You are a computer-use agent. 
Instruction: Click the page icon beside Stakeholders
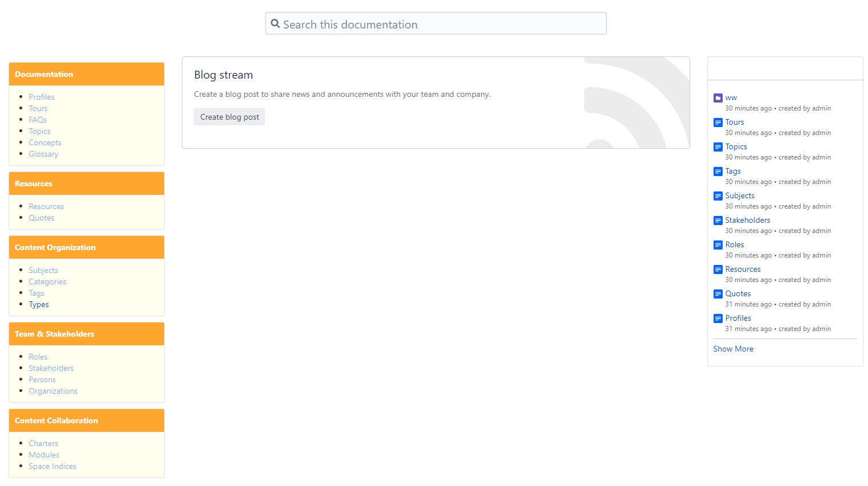pyautogui.click(x=718, y=220)
